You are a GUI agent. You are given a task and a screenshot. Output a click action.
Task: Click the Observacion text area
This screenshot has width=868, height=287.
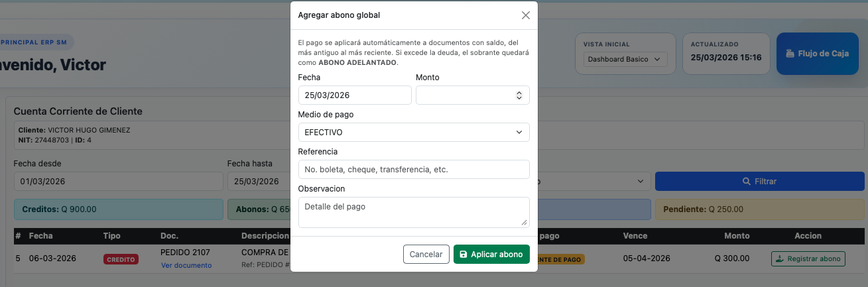click(414, 212)
